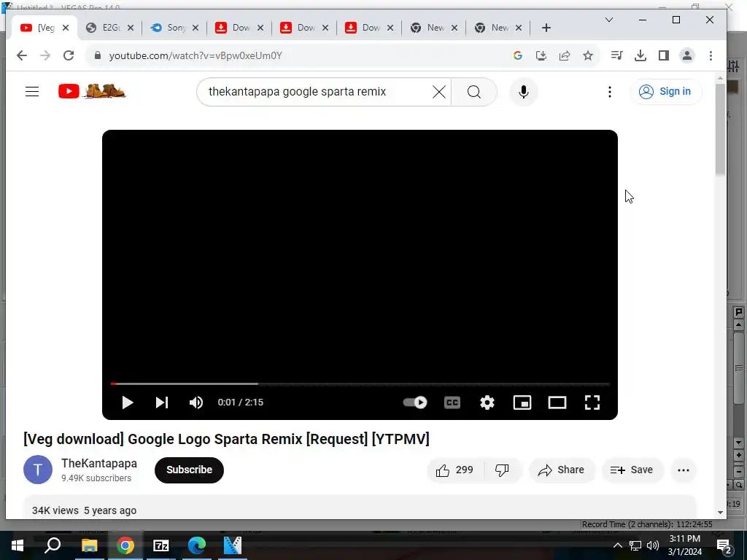
Task: Toggle the autoplay switch
Action: coord(415,402)
